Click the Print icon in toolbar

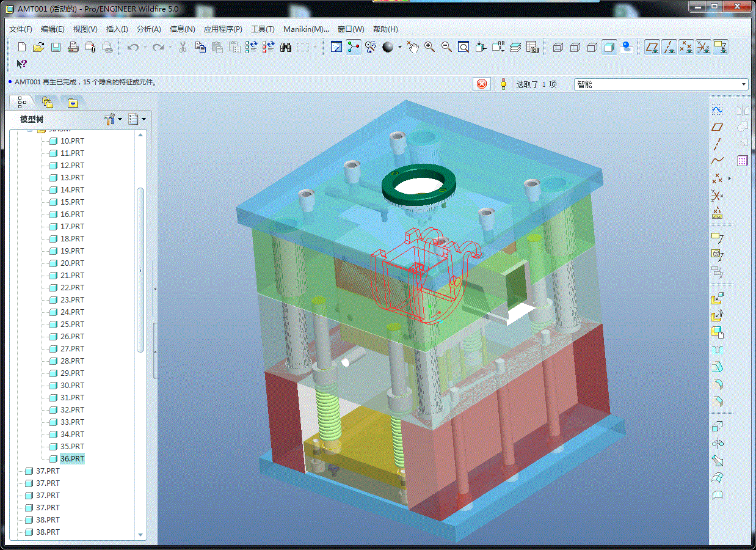[73, 47]
